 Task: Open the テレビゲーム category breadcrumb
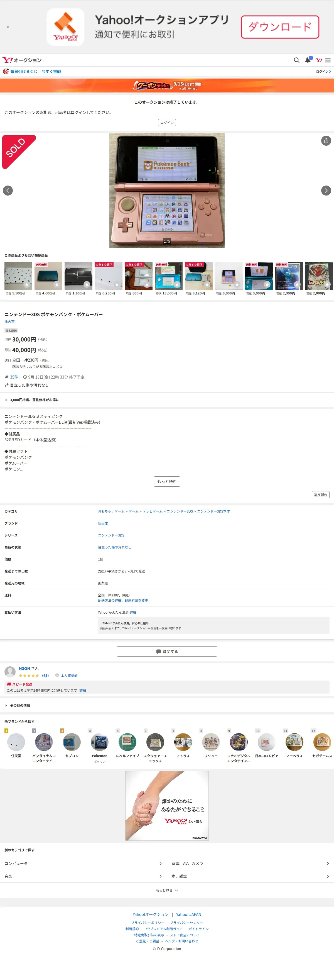pos(152,511)
